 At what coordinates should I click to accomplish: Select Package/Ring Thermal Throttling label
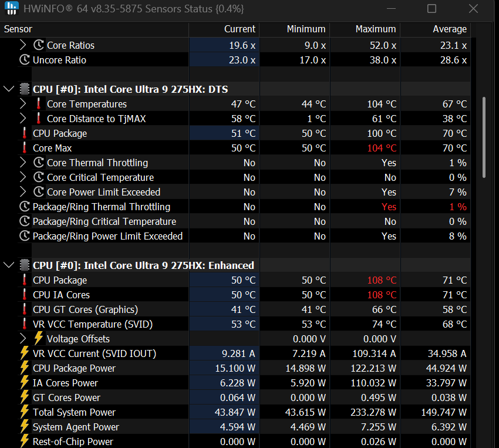[102, 207]
